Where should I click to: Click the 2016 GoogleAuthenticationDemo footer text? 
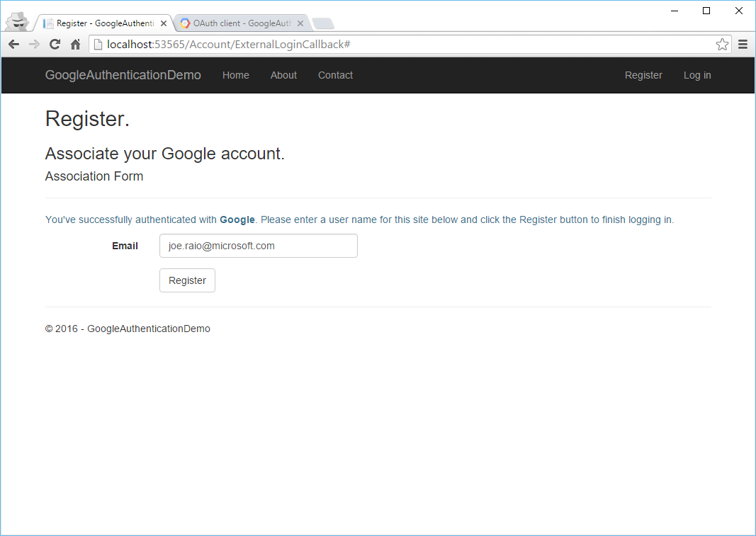tap(128, 329)
